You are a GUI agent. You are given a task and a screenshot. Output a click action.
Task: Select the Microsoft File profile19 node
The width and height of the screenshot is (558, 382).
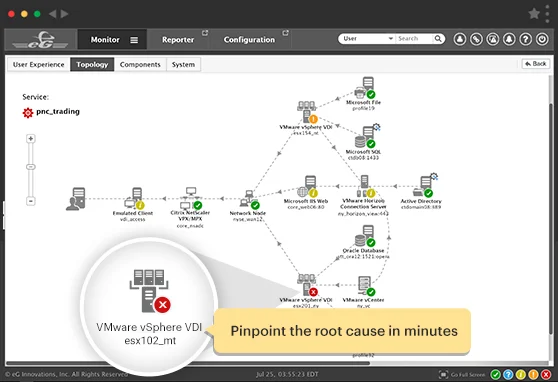point(364,88)
